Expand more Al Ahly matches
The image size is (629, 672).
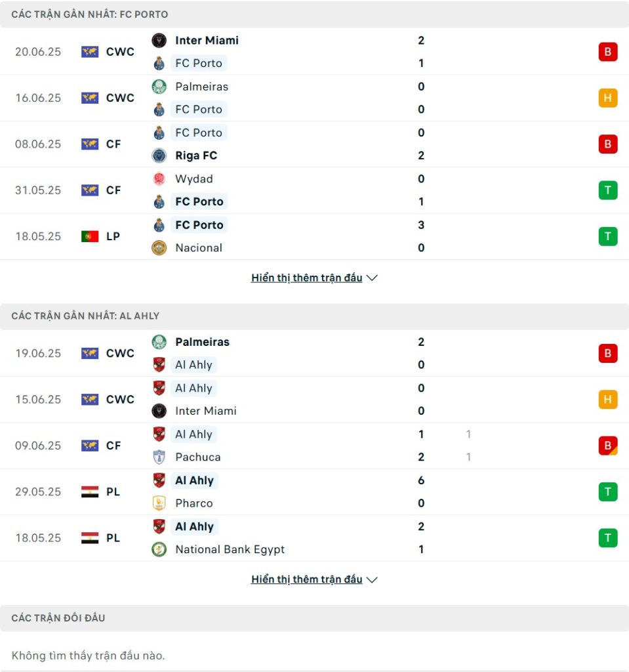tap(307, 579)
